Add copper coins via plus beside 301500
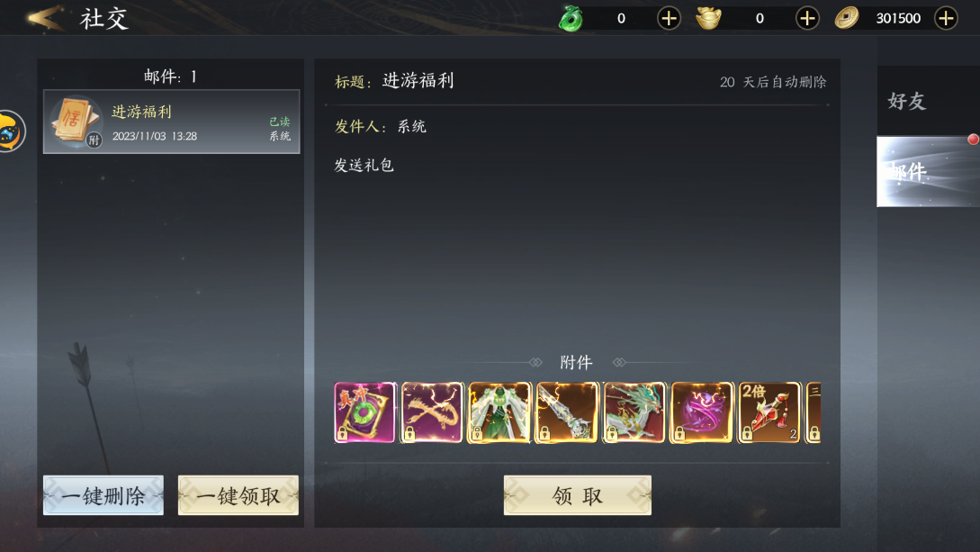Viewport: 980px width, 552px height. [946, 18]
